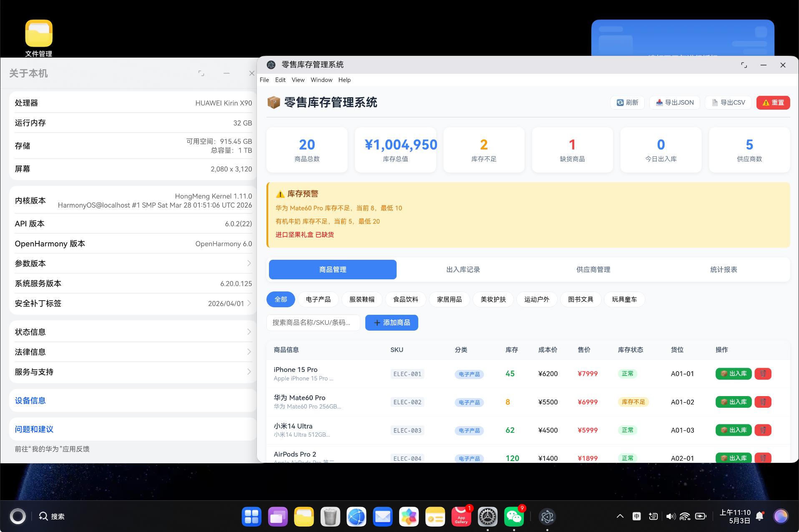Image resolution: width=799 pixels, height=532 pixels.
Task: Open the Mail app in the dock
Action: 383,517
